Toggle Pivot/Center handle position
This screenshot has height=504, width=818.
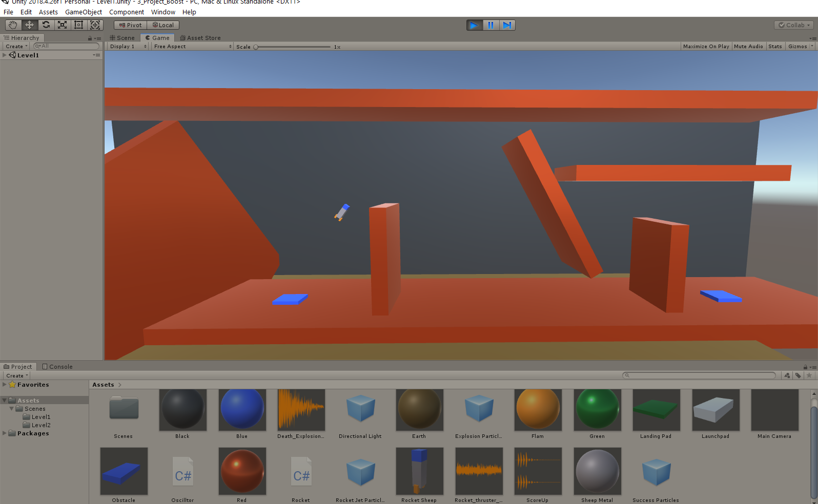[x=130, y=25]
